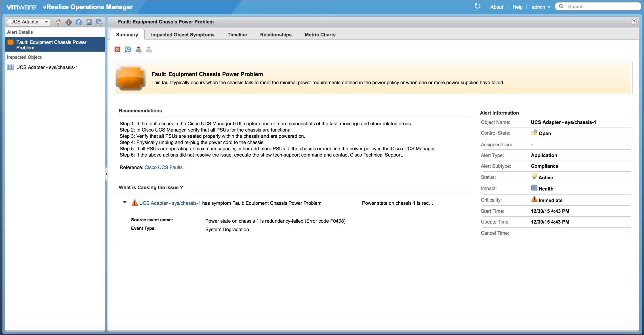644x335 pixels.
Task: Switch to the Metric Charts tab
Action: [x=320, y=35]
